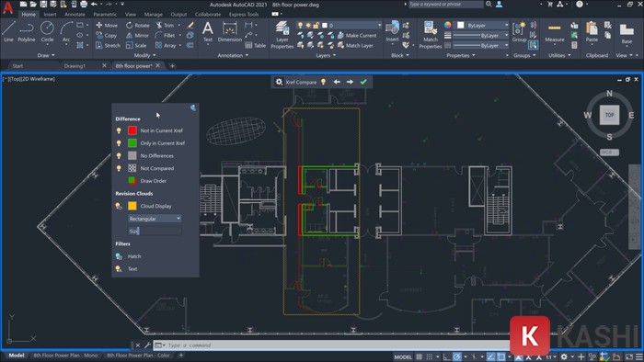Click the Stretch tool

(108, 46)
